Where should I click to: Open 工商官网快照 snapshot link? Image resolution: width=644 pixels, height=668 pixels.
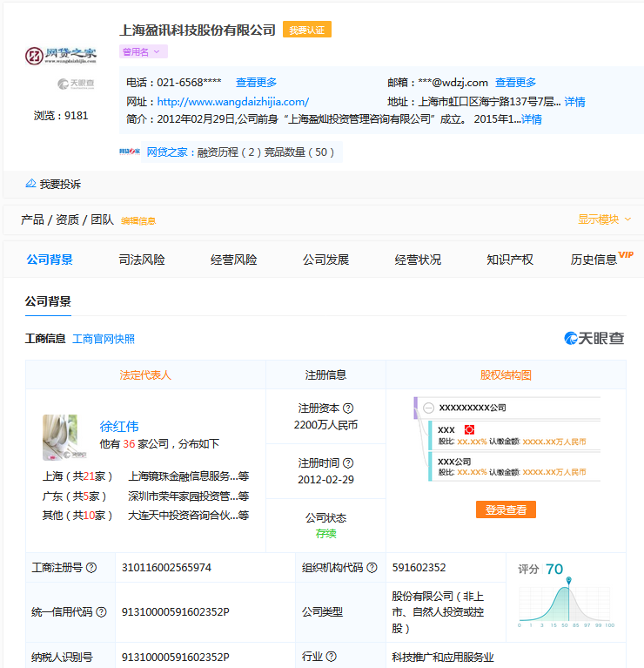tap(104, 339)
